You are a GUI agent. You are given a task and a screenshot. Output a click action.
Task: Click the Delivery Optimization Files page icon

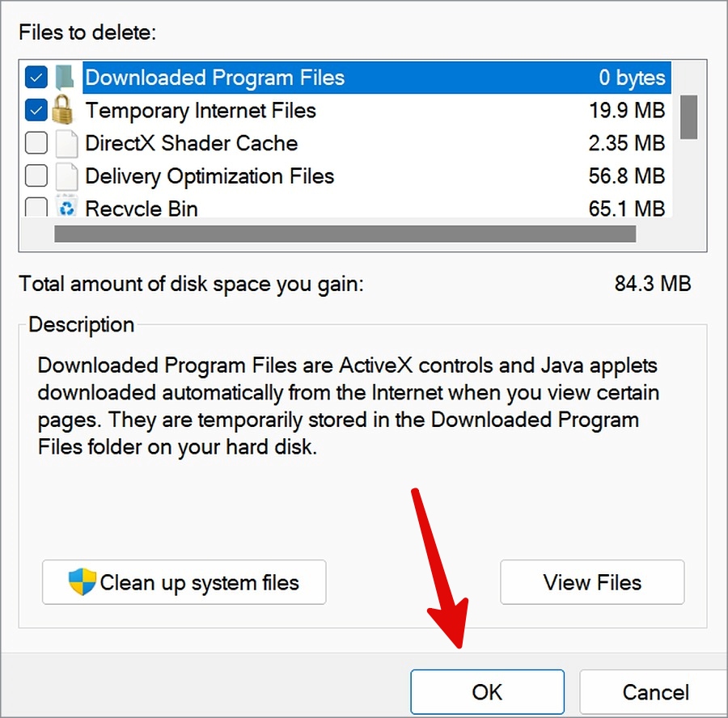[66, 176]
